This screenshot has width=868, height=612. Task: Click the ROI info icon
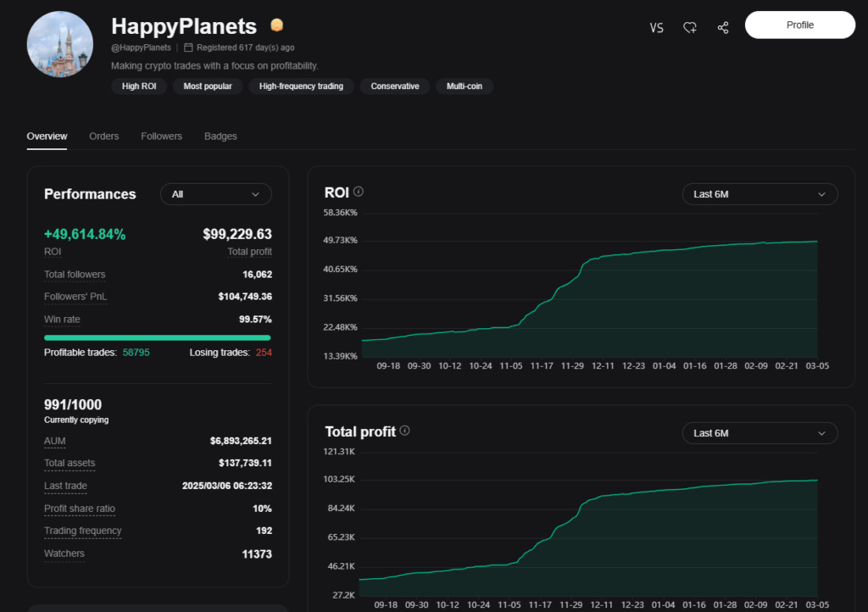coord(359,192)
